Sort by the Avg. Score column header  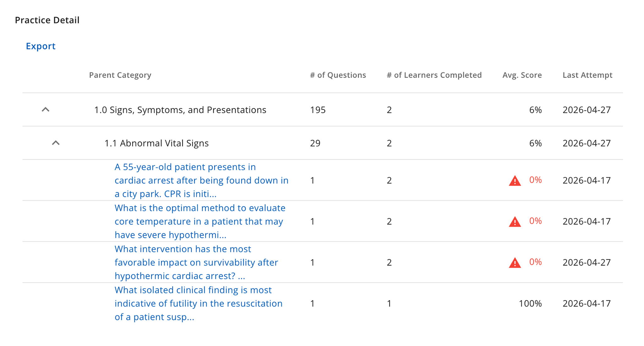pos(521,75)
